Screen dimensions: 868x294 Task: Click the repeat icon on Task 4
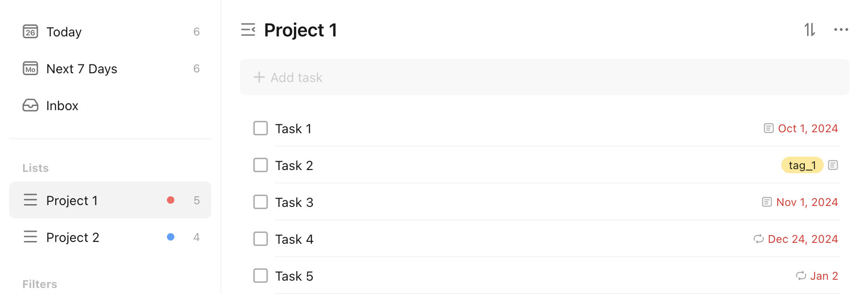coord(759,239)
